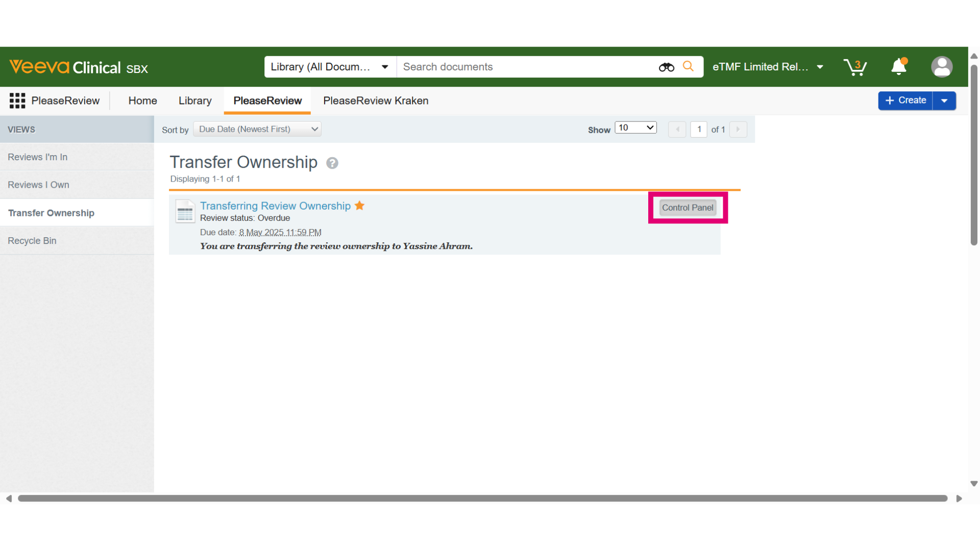Expand the Library (All Documents) search scope dropdown
The image size is (980, 551).
(x=330, y=67)
